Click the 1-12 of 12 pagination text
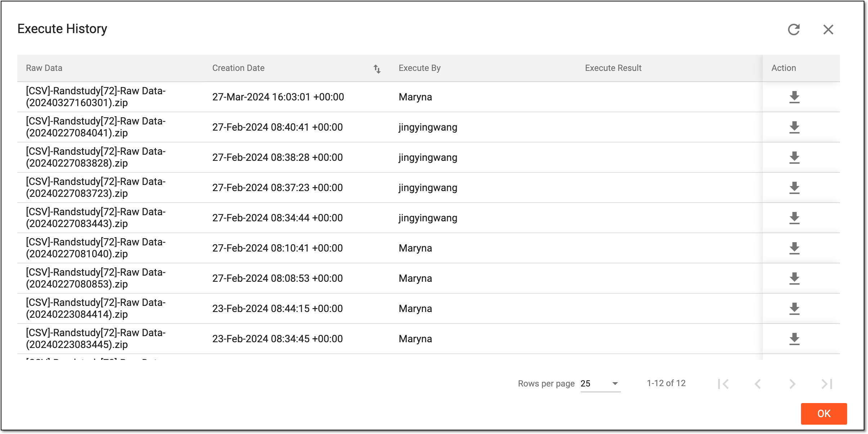The height and width of the screenshot is (434, 868). (666, 383)
